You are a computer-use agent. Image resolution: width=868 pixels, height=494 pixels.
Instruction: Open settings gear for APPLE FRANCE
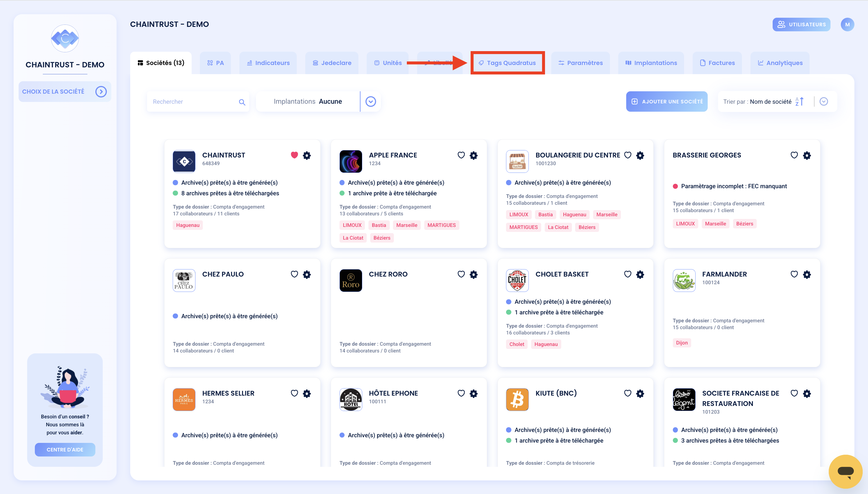474,155
